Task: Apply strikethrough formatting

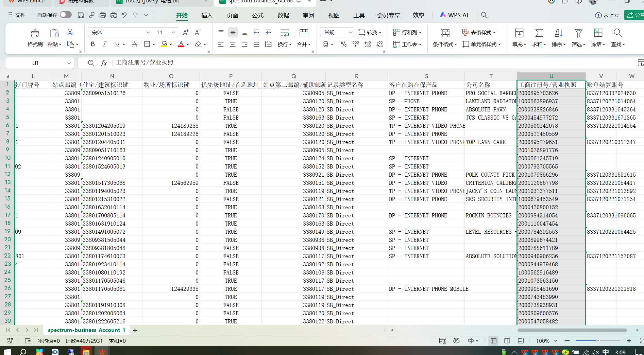Action: (x=135, y=44)
